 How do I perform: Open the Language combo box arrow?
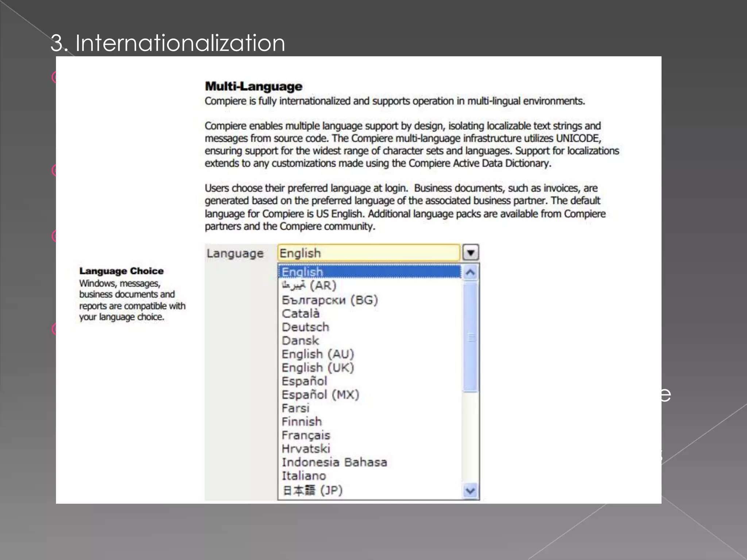coord(471,253)
